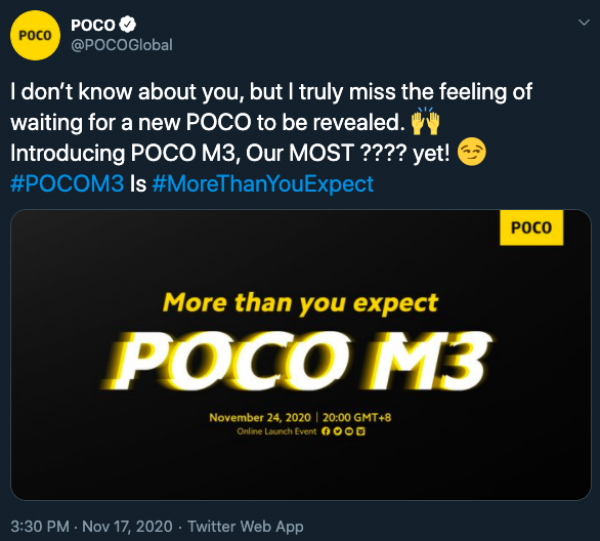Open the @POCOGlobal handle
The width and height of the screenshot is (600, 541).
click(x=122, y=45)
